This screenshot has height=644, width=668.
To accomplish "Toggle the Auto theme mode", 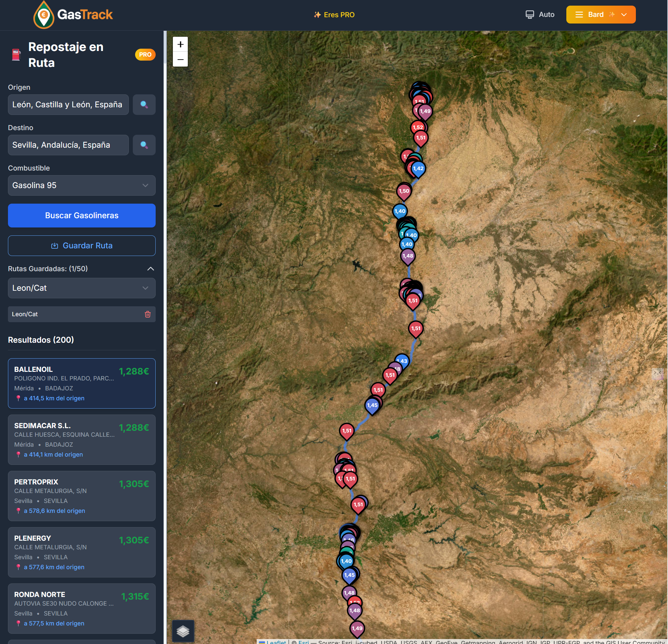I will tap(540, 15).
